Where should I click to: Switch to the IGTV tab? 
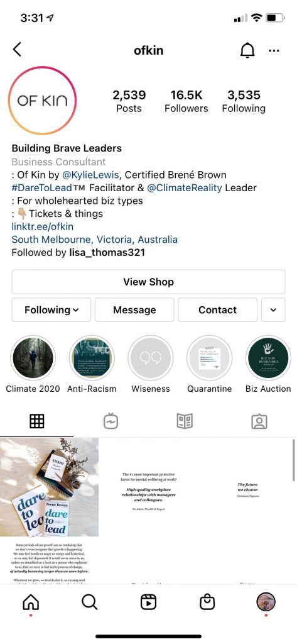[x=111, y=421]
